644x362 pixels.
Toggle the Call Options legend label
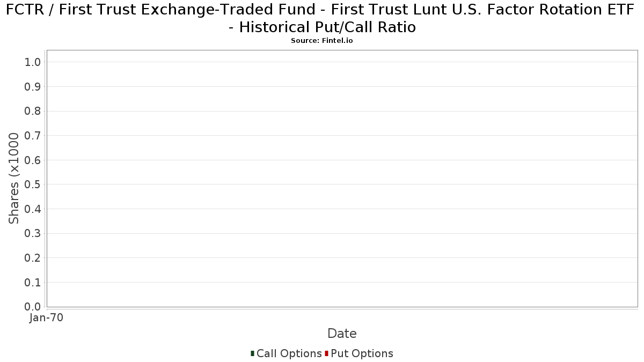coord(289,353)
